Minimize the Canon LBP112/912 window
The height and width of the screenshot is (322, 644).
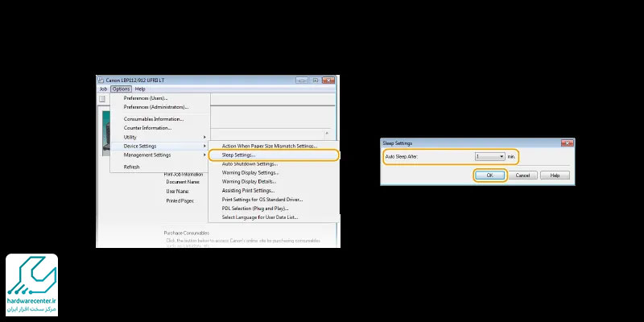[x=302, y=80]
